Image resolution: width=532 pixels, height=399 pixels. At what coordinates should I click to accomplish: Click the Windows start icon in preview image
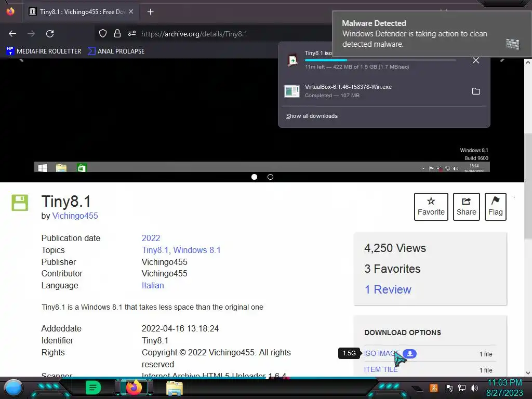pyautogui.click(x=43, y=168)
